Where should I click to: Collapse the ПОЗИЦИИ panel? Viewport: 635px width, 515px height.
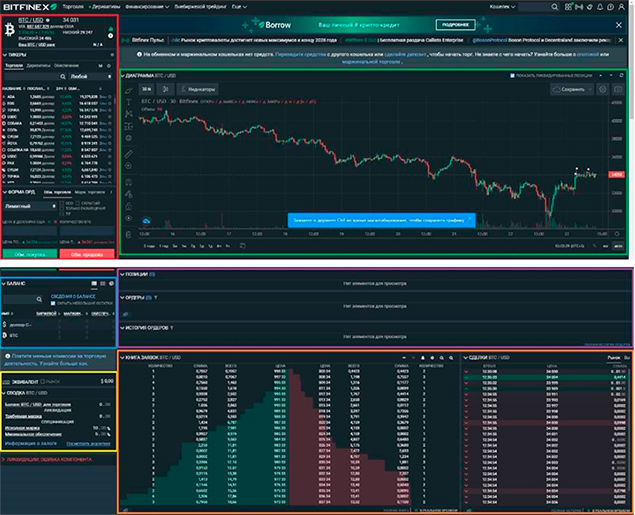coord(122,275)
